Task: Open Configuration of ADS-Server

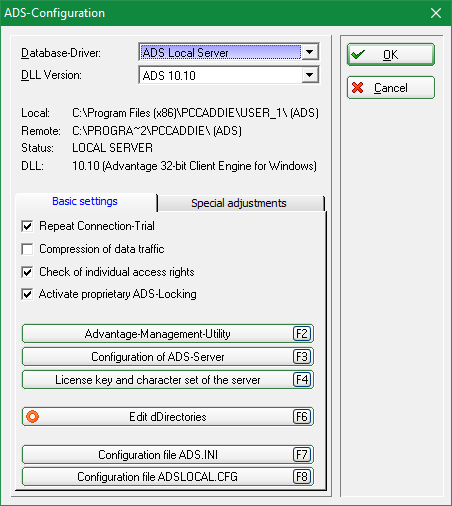Action: pos(168,357)
